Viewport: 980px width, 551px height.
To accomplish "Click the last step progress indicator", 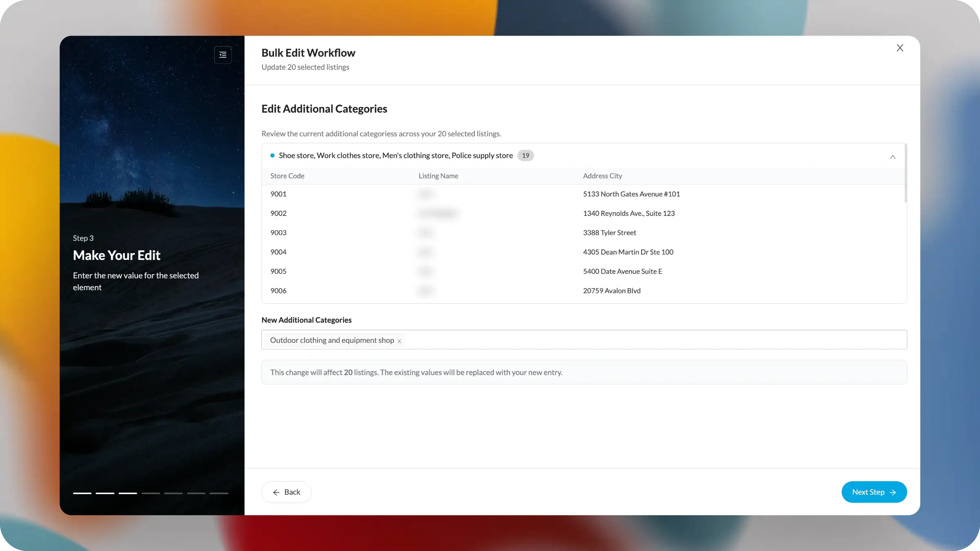I will tap(219, 493).
